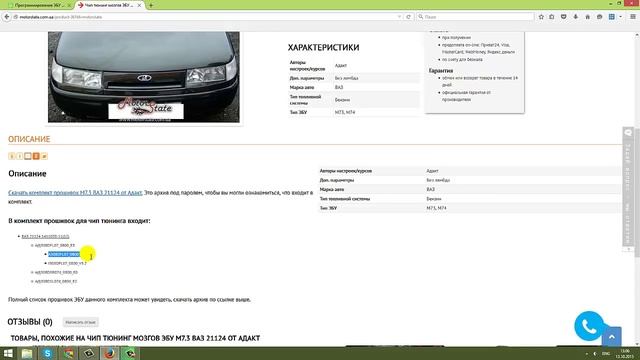Image resolution: width=640 pixels, height=360 pixels.
Task: Click the ОПИСАНИЕ section heading
Action: [29, 139]
